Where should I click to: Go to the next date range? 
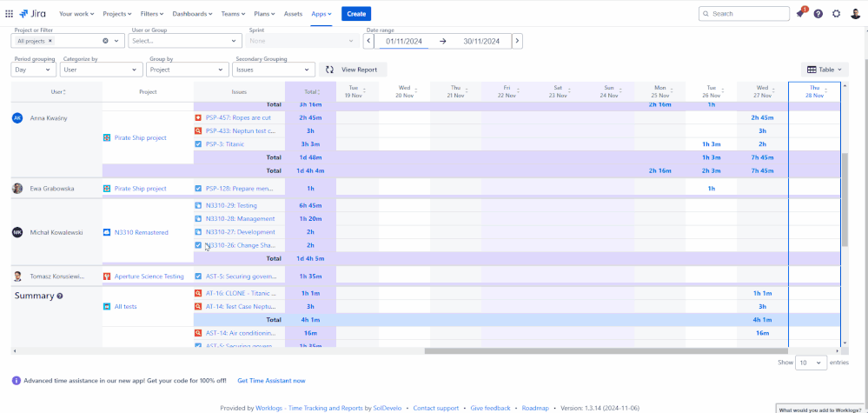[517, 41]
